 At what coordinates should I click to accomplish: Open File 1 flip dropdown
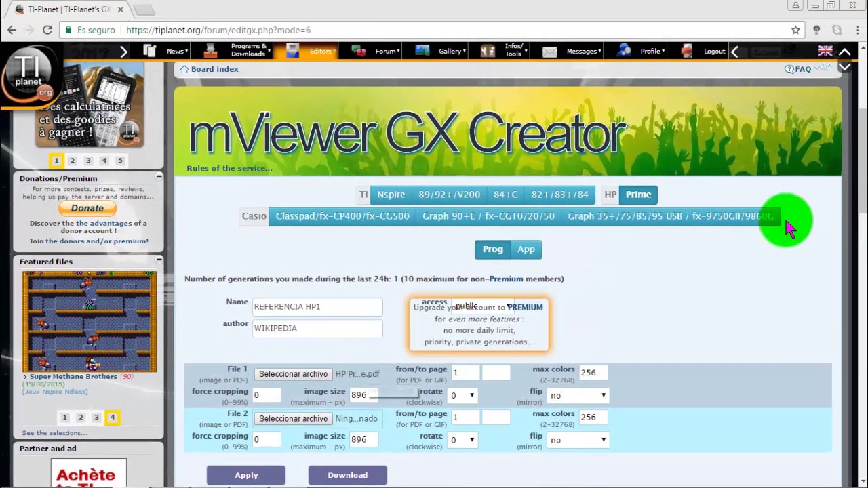[x=578, y=395]
